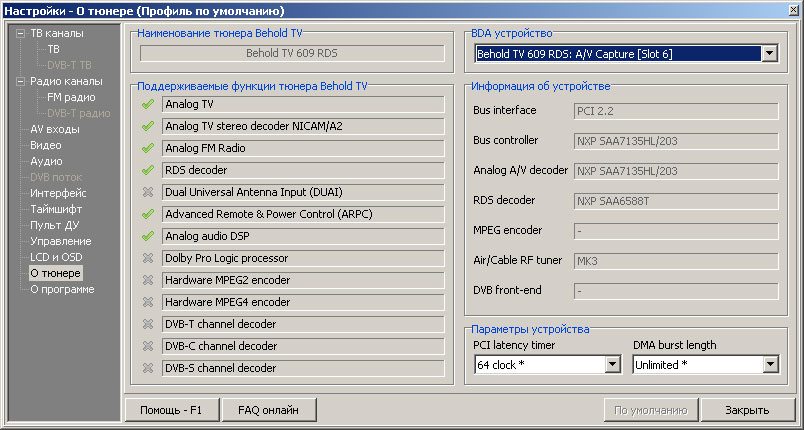
Task: Click gray X beside DVB-T channel decoder
Action: click(x=148, y=324)
